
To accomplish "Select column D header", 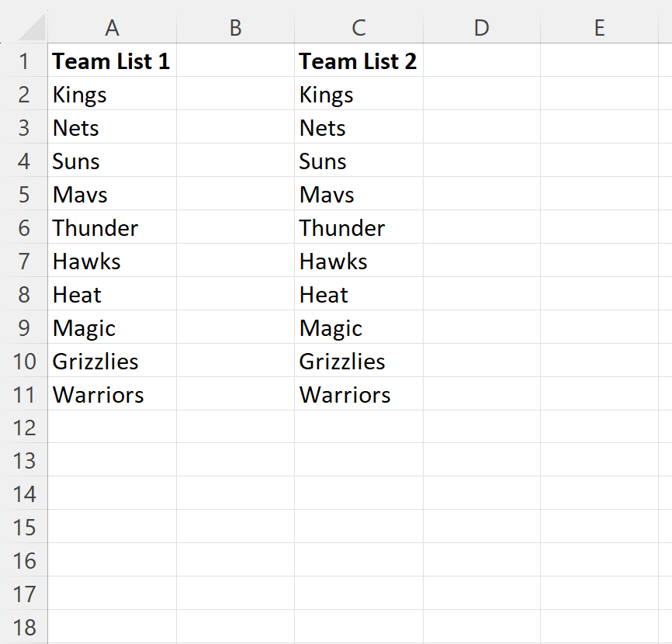I will (482, 28).
